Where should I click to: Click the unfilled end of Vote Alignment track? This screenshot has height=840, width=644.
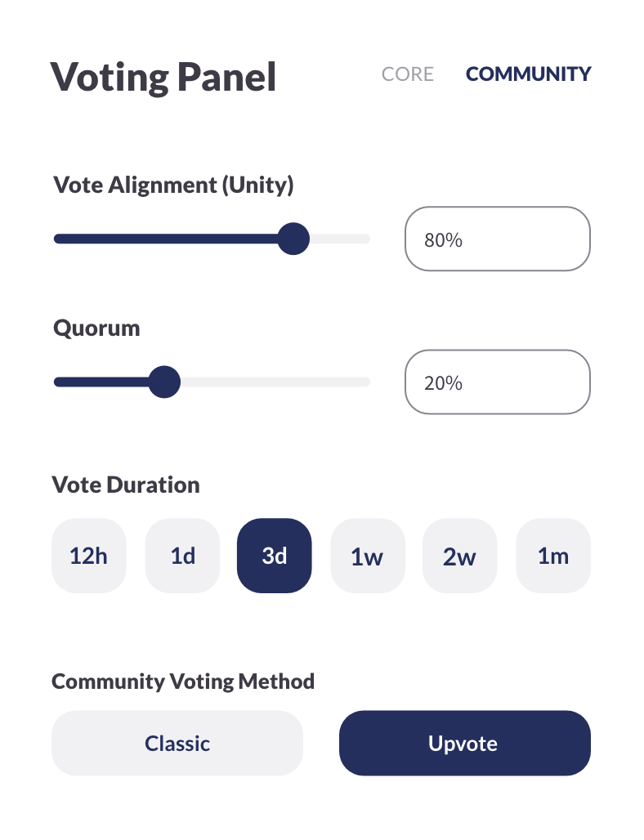[340, 239]
